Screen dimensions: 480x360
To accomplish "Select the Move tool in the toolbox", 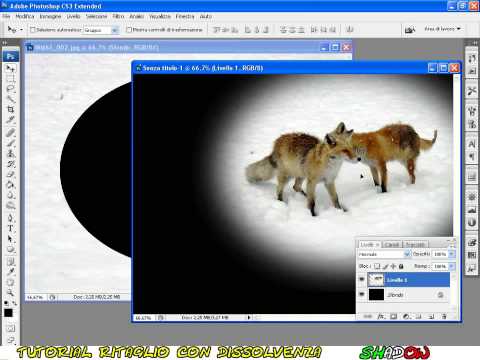I will click(11, 69).
